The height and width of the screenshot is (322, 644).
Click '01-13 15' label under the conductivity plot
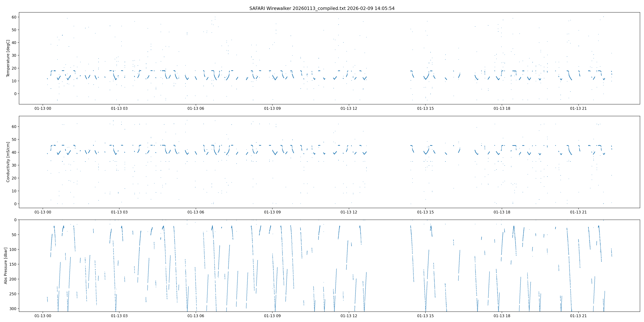[425, 212]
